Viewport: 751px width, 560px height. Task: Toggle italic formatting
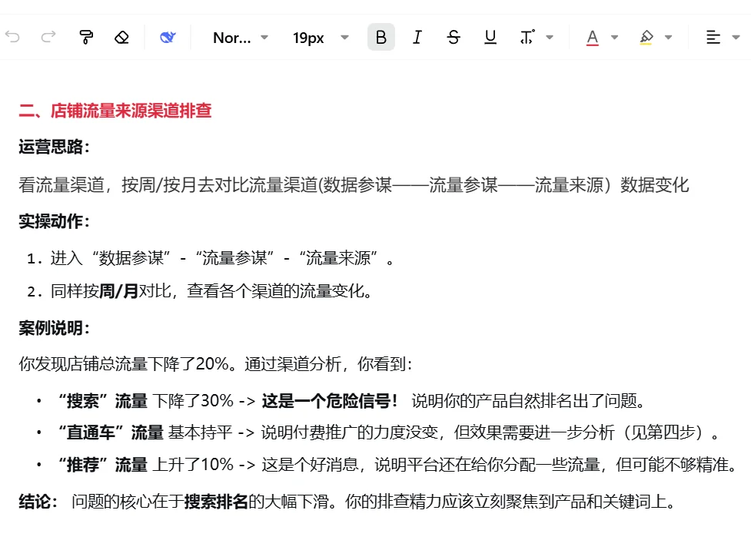(x=417, y=37)
